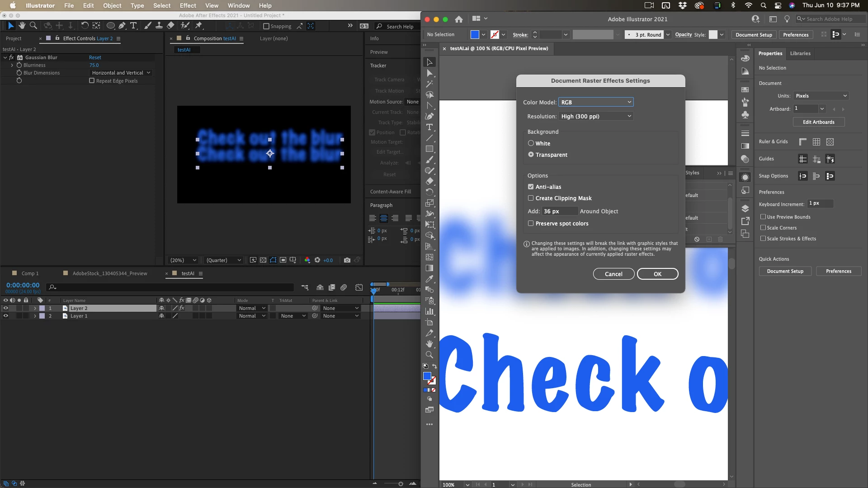Expand the Blur Dimensions dropdown

(x=121, y=73)
